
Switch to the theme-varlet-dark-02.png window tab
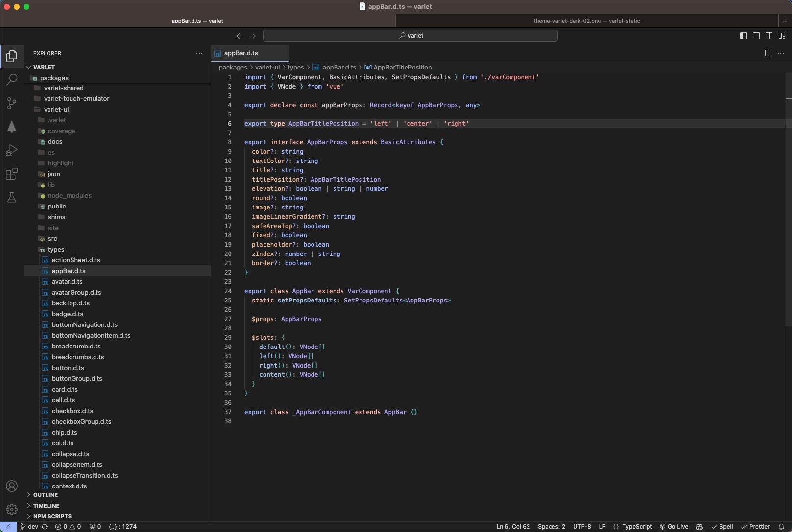[x=586, y=21]
